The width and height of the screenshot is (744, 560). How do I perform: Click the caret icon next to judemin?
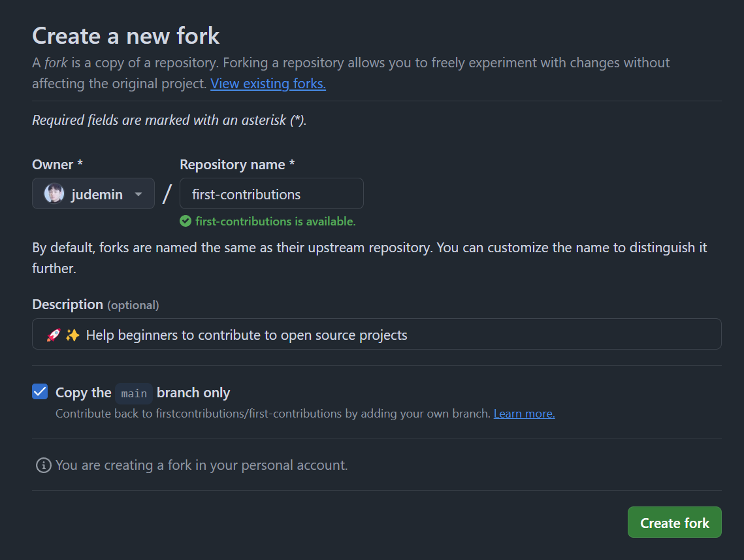138,193
